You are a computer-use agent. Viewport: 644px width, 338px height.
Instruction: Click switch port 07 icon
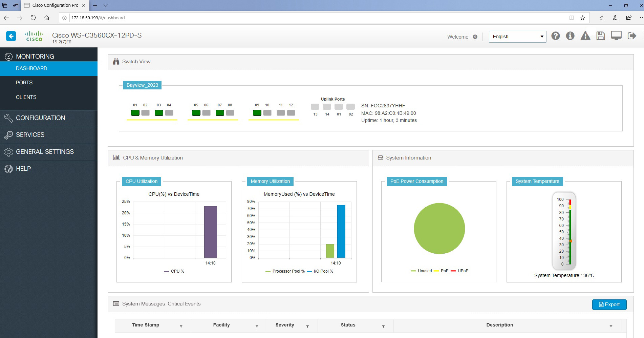(x=220, y=113)
